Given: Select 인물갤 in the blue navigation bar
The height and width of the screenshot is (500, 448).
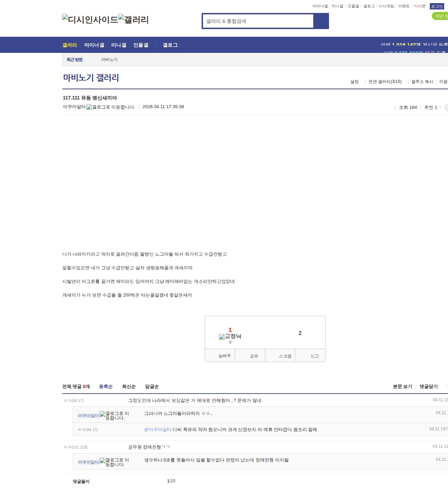Looking at the screenshot, I should (141, 45).
